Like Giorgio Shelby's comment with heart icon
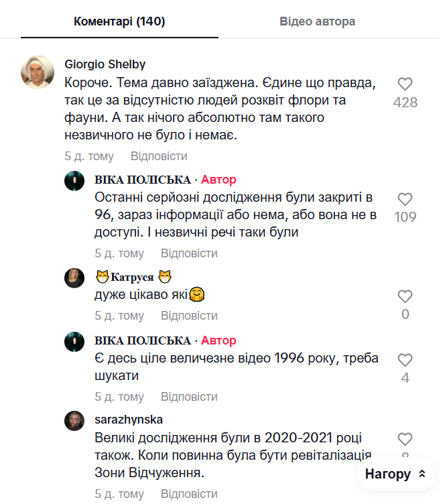Image resolution: width=439 pixels, height=504 pixels. click(x=405, y=84)
